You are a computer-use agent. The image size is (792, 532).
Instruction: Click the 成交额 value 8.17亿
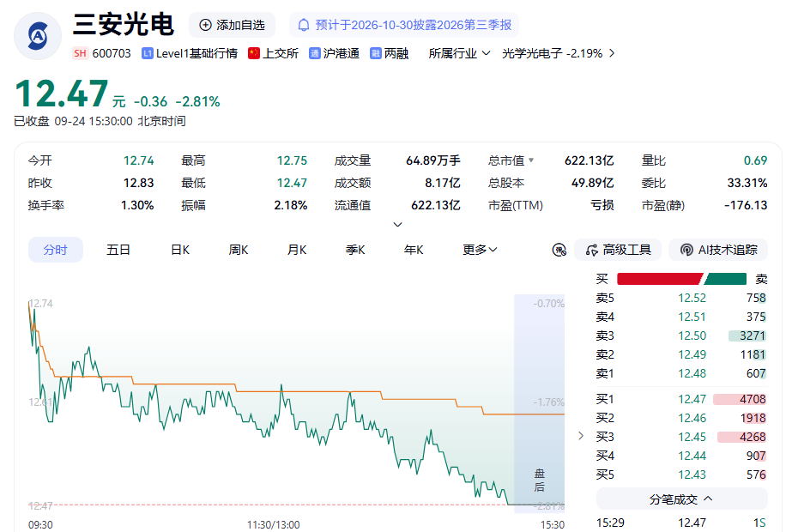tap(443, 183)
